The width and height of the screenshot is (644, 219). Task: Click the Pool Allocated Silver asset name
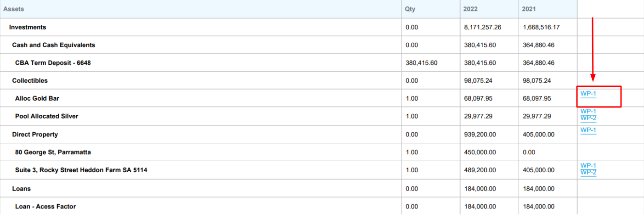coord(46,116)
